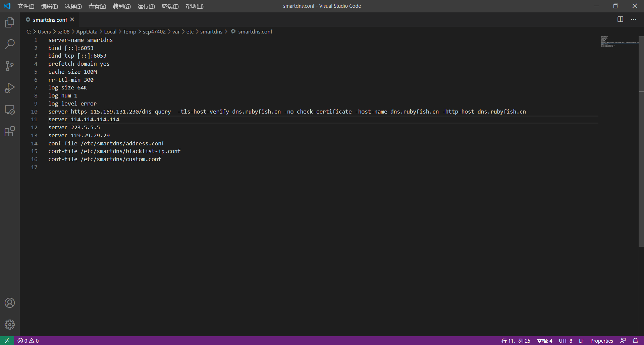
Task: Open the Manage settings gear menu
Action: pyautogui.click(x=9, y=324)
